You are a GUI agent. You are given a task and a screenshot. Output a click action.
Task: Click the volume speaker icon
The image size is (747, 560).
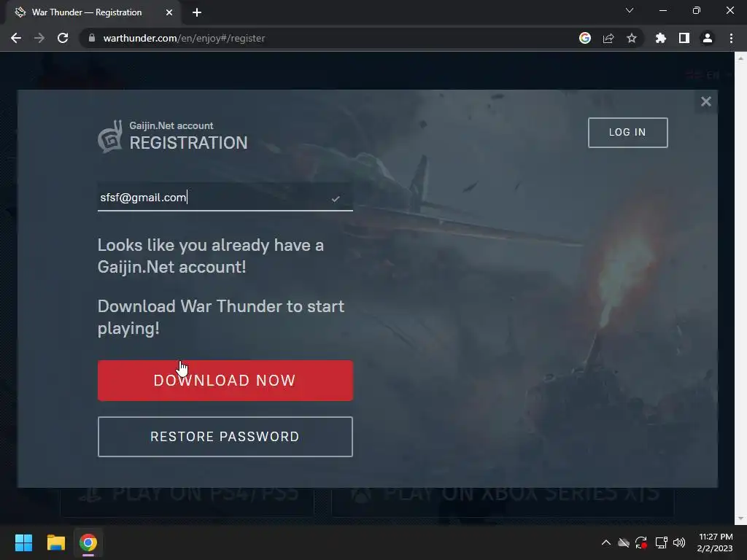click(679, 542)
